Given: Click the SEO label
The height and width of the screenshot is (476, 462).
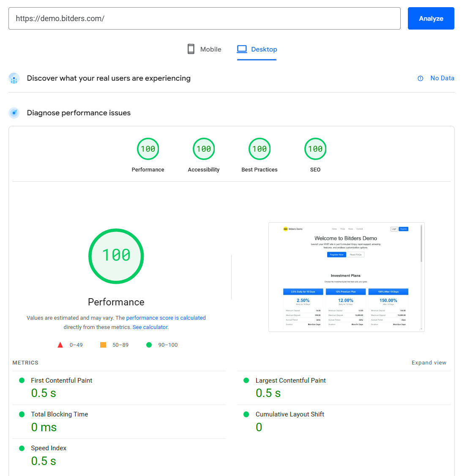Looking at the screenshot, I should point(315,170).
